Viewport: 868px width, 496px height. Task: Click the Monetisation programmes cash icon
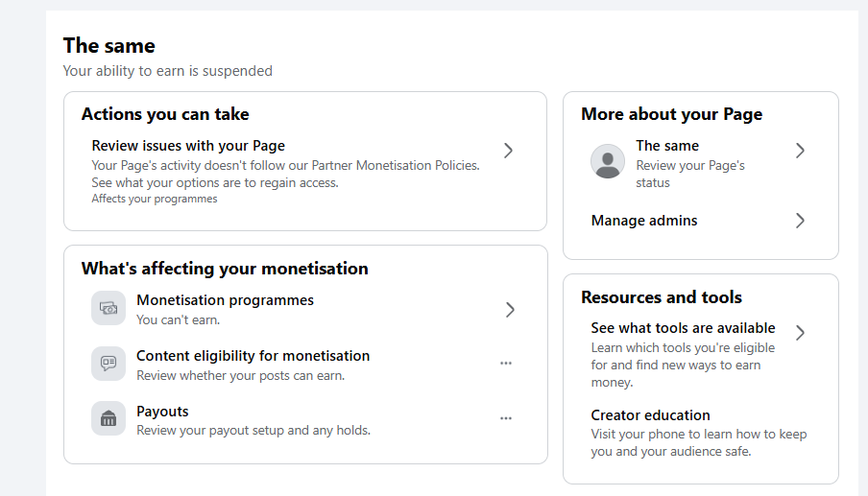(x=108, y=308)
